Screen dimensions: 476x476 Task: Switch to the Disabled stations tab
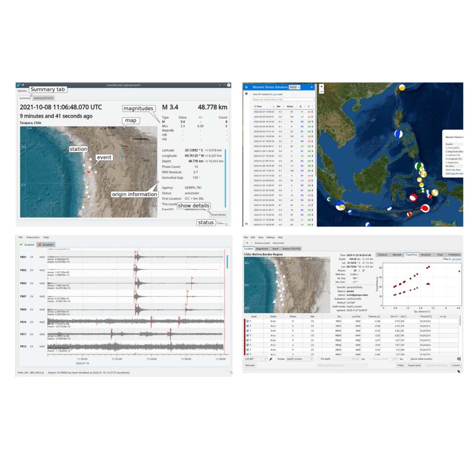click(x=46, y=244)
